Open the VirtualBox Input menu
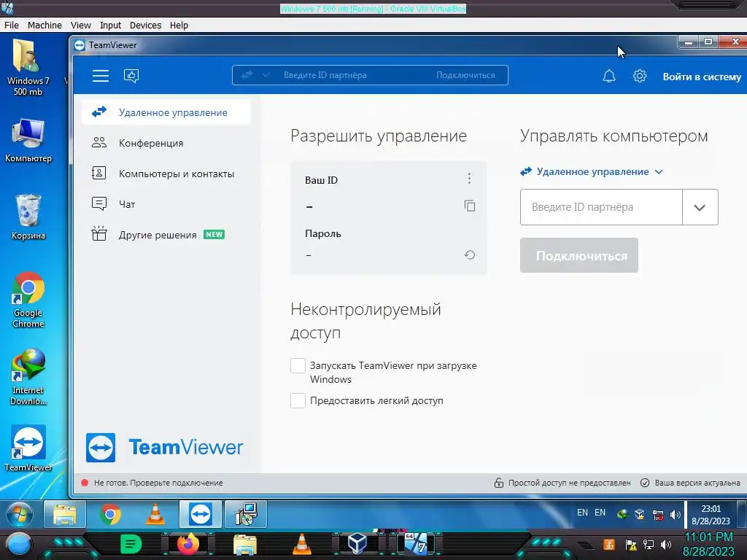The width and height of the screenshot is (747, 560). [x=110, y=26]
